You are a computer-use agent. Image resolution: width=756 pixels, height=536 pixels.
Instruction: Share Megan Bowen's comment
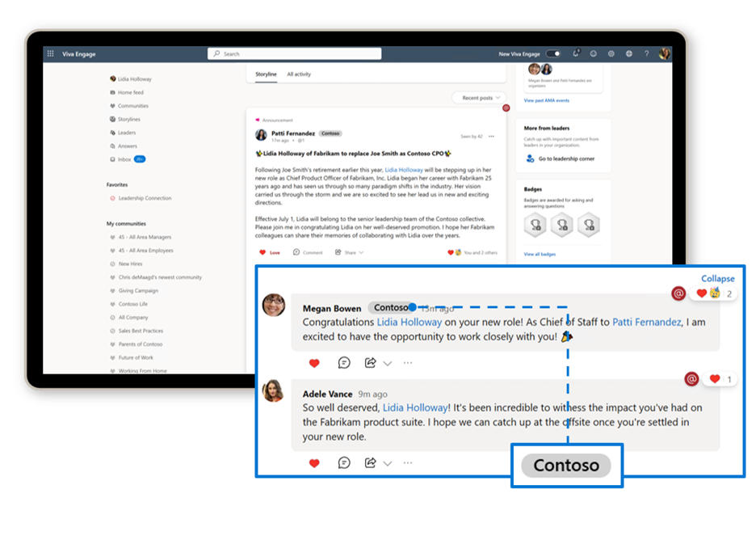[370, 363]
